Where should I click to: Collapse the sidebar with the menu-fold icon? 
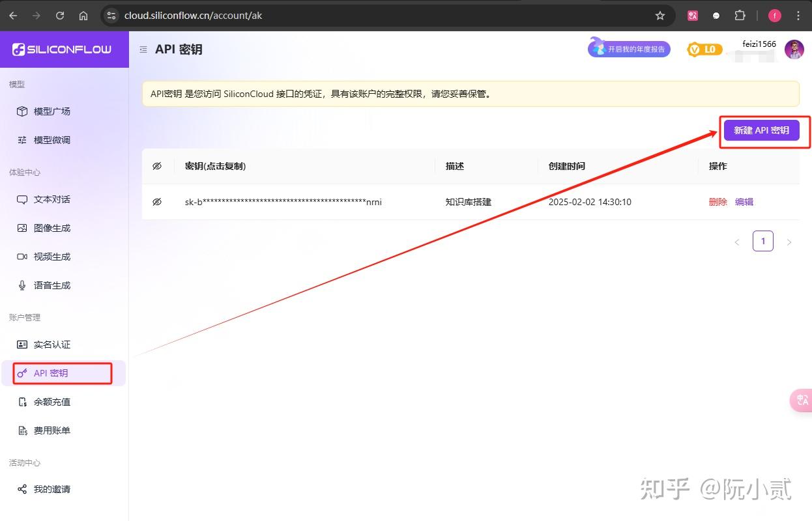point(143,49)
